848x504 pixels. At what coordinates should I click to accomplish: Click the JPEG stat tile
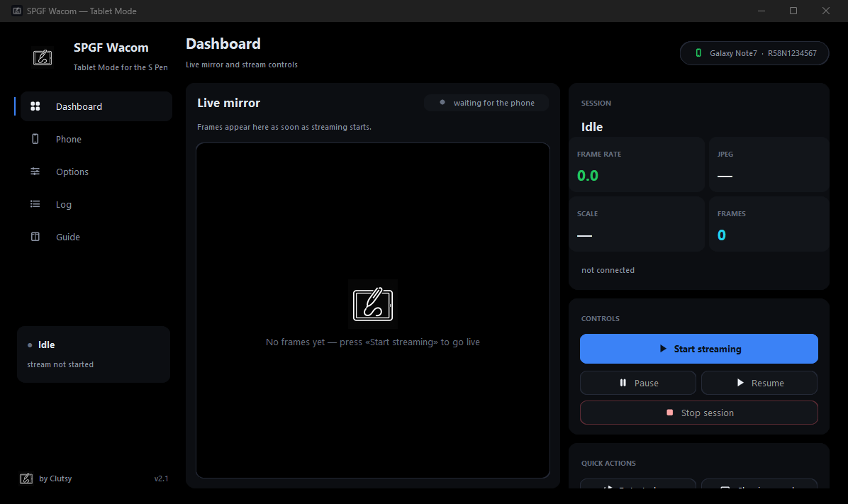click(x=769, y=164)
